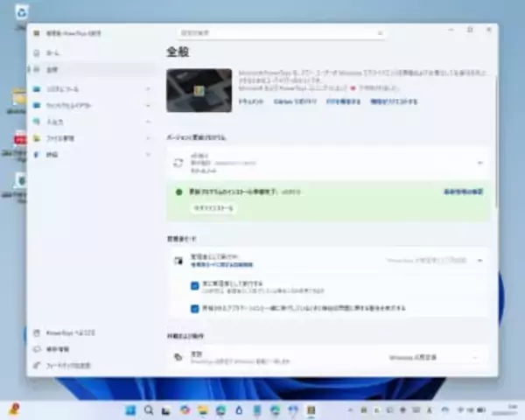Viewport: 525px width, 420px height.
Task: Open the Documentation (ドキュメント) link
Action: click(251, 101)
